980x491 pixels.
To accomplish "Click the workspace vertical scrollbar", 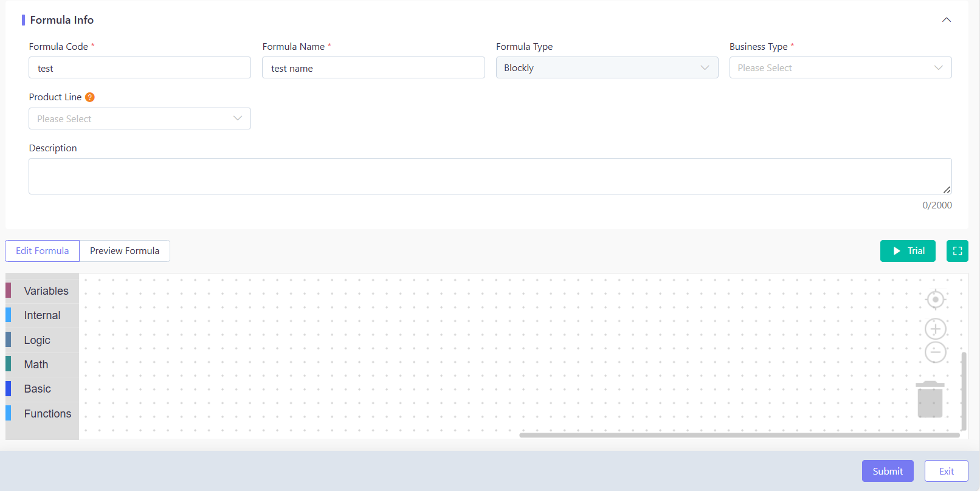I will tap(964, 391).
